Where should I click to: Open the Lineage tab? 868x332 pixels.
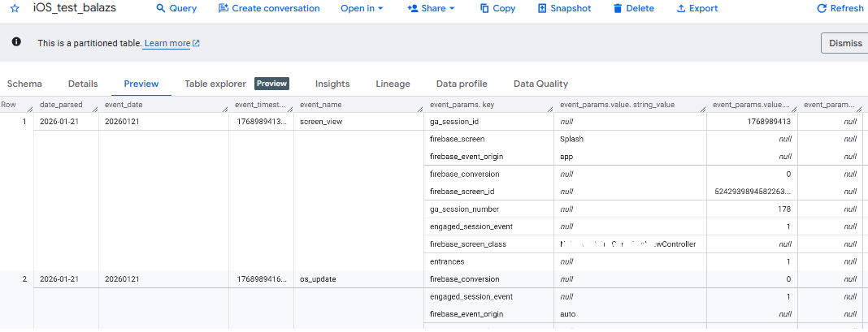tap(393, 84)
